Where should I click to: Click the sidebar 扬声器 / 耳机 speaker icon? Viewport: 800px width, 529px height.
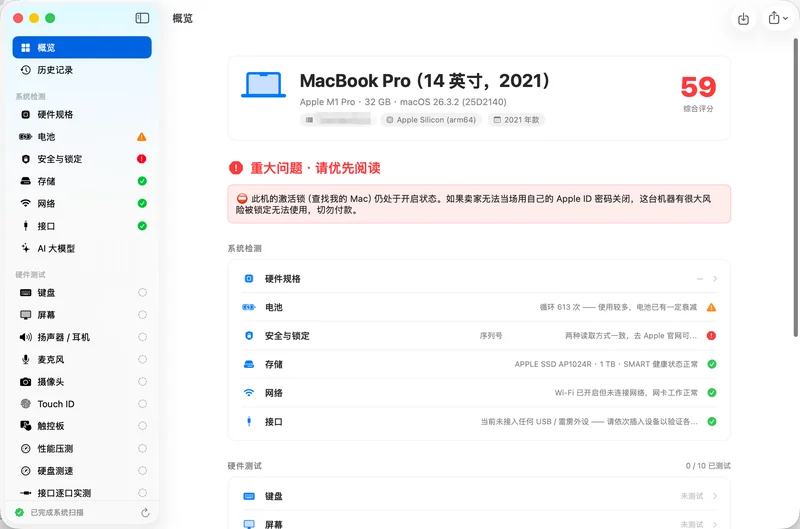click(x=26, y=337)
